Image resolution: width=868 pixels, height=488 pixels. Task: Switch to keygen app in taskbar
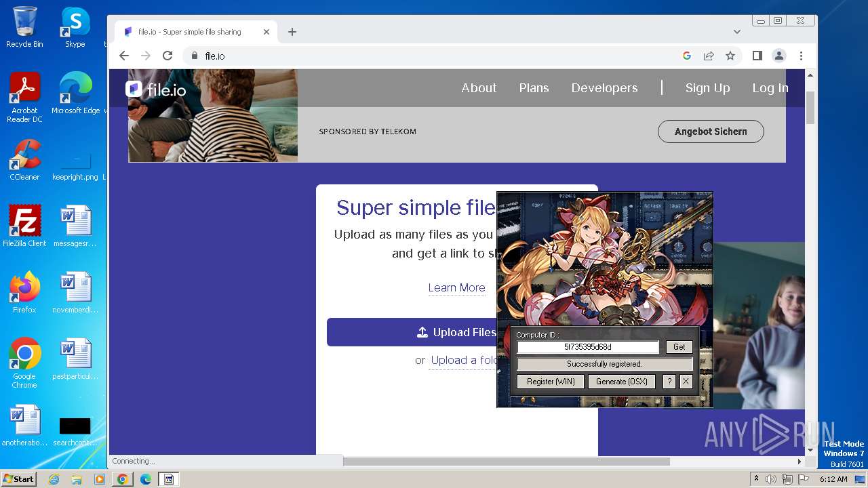pyautogui.click(x=169, y=479)
